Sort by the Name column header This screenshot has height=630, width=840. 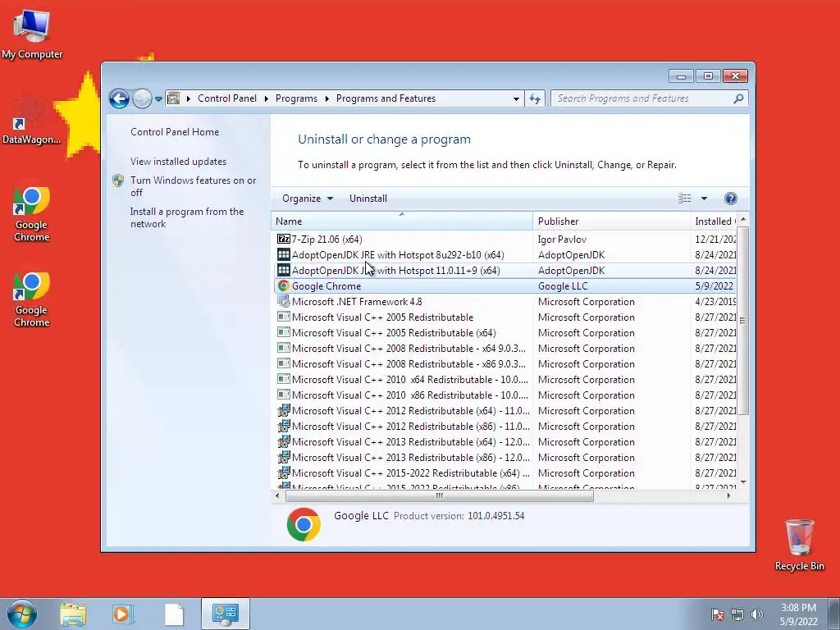pyautogui.click(x=402, y=221)
